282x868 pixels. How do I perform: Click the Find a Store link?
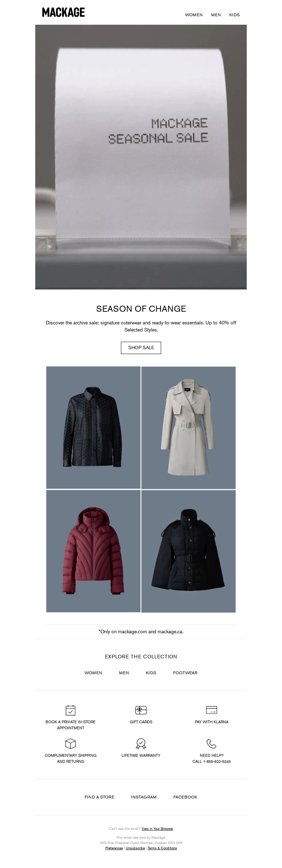tap(99, 797)
